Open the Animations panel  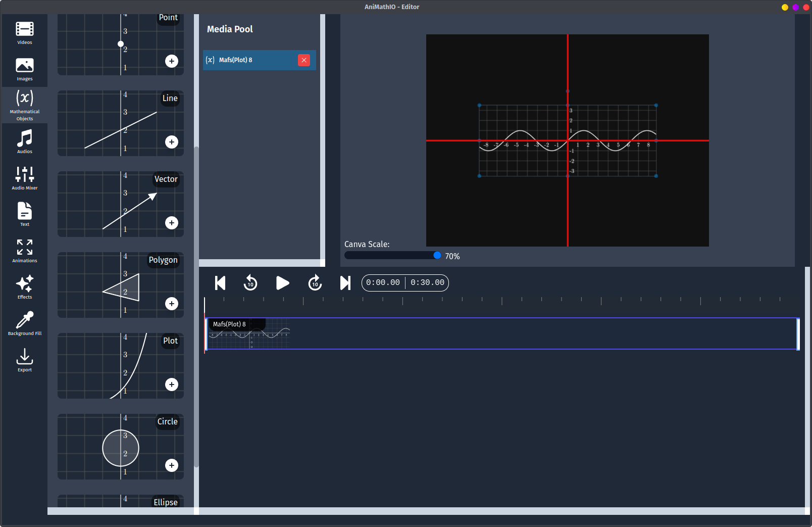(x=24, y=251)
